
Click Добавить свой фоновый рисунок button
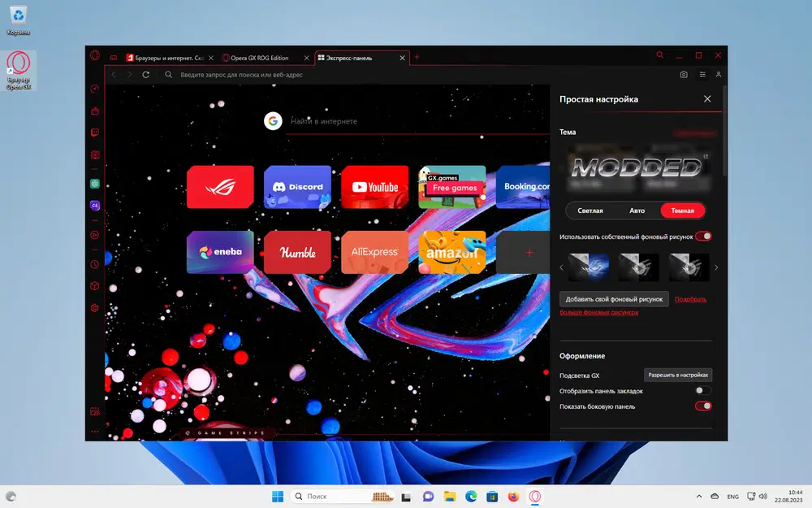(x=614, y=299)
